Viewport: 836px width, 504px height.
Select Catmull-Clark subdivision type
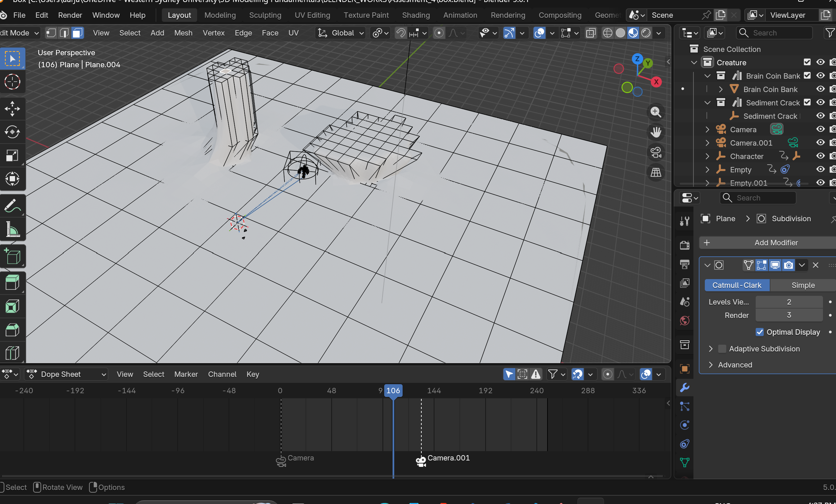click(737, 285)
